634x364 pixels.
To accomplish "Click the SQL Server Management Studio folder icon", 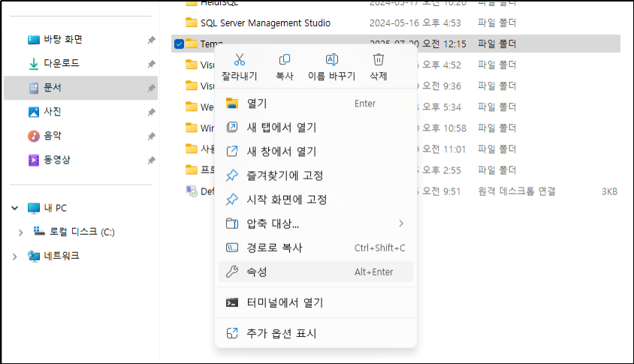I will (192, 23).
